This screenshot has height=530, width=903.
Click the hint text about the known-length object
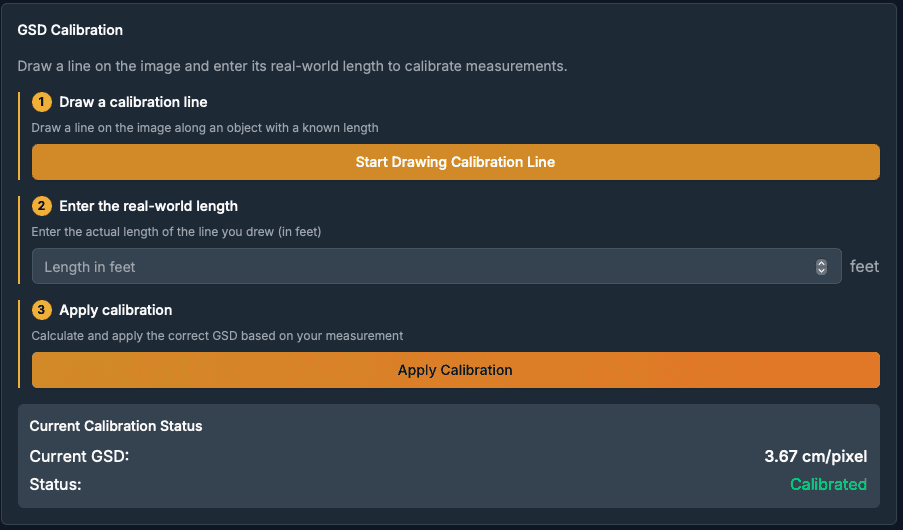(x=205, y=128)
